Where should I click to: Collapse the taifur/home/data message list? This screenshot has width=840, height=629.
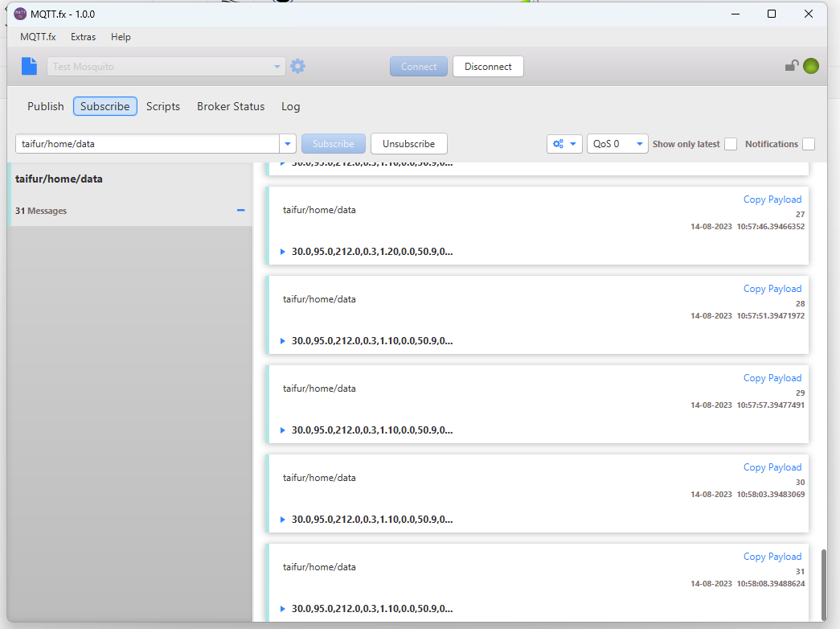[240, 210]
